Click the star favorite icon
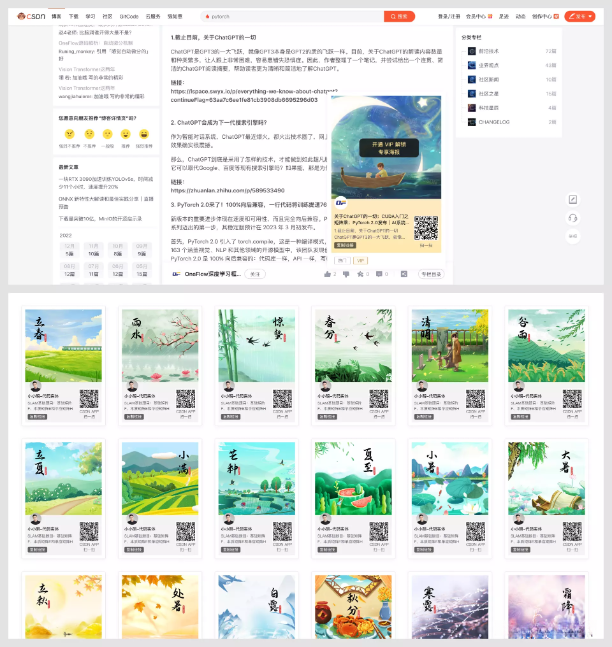Image resolution: width=612 pixels, height=647 pixels. tap(360, 274)
